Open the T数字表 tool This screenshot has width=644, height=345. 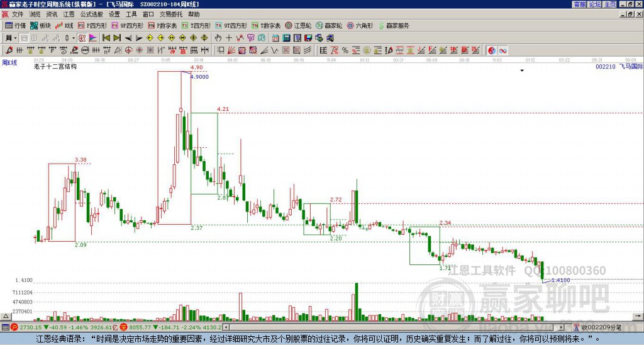point(266,25)
